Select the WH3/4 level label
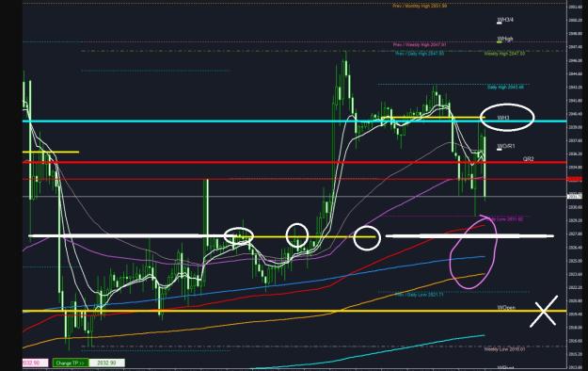Viewport: 588px width, 371px height. pos(505,20)
